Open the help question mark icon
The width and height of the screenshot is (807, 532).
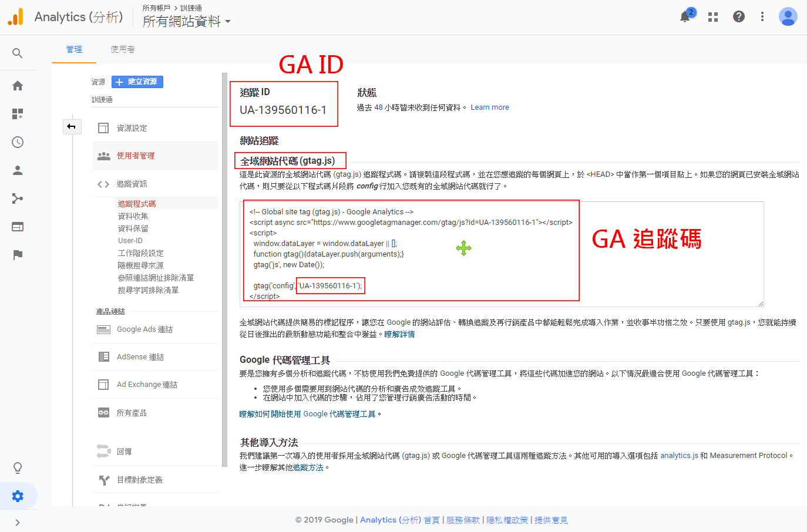[739, 16]
